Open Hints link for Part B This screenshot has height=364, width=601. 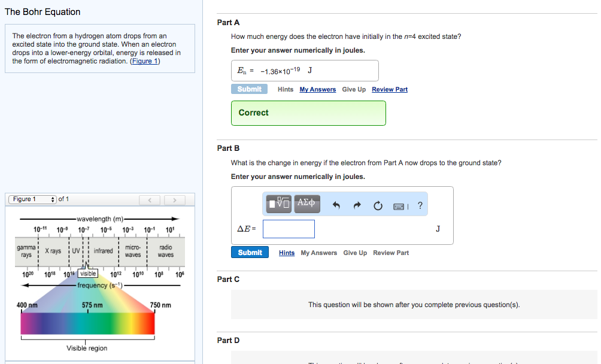287,253
